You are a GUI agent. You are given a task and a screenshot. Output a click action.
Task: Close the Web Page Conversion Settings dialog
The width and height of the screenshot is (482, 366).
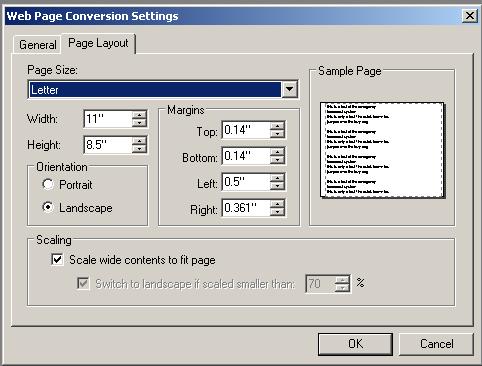[x=470, y=16]
